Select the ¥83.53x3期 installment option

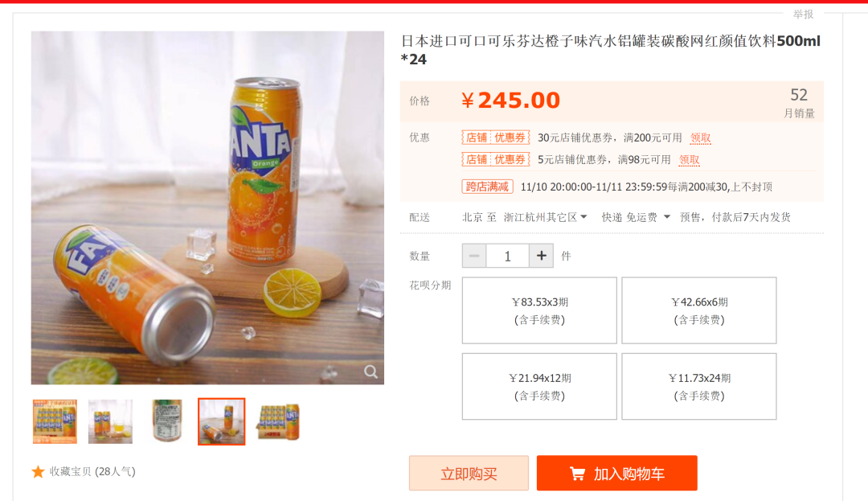[x=539, y=310]
